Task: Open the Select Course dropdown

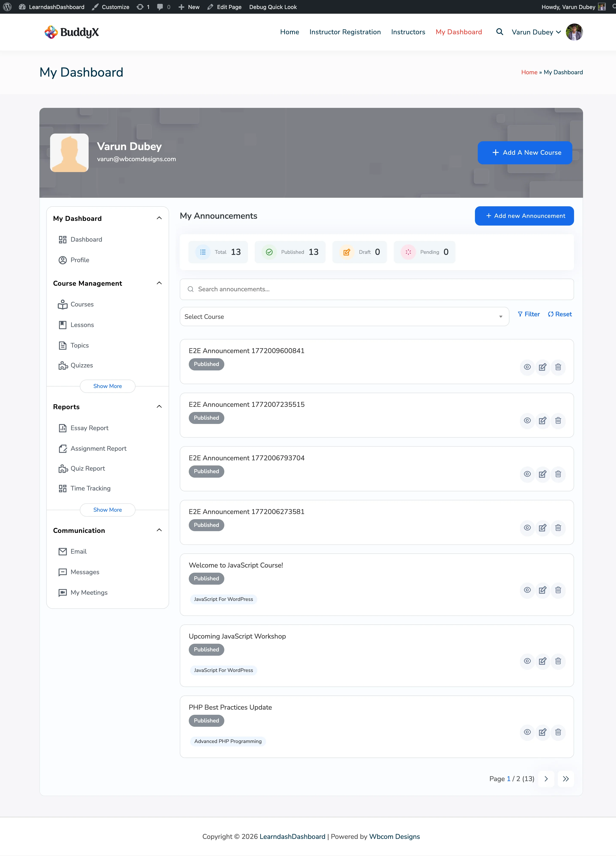Action: point(344,317)
